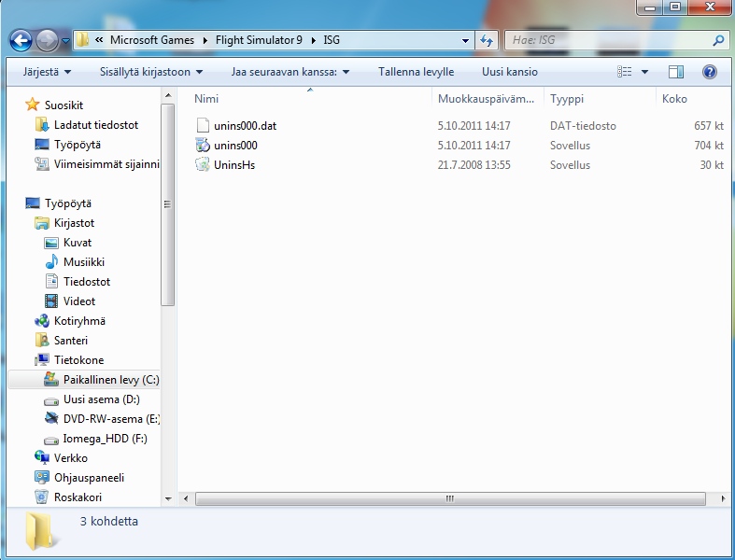Image resolution: width=735 pixels, height=560 pixels.
Task: Open the Santeri user folder
Action: tap(71, 341)
